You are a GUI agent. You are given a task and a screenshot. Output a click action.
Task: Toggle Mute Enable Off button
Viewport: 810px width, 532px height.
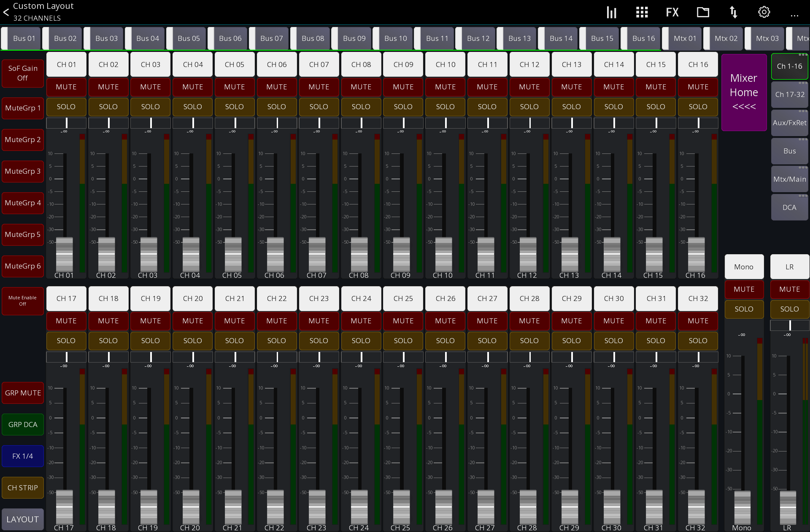point(23,301)
